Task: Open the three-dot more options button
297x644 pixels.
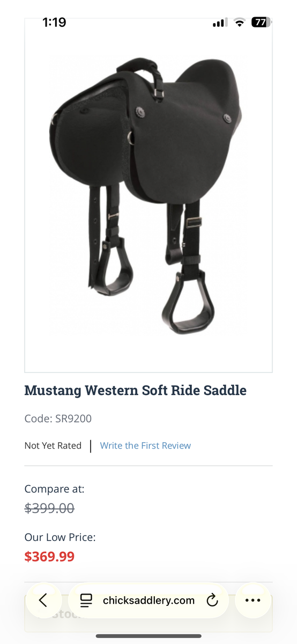Action: point(253,600)
